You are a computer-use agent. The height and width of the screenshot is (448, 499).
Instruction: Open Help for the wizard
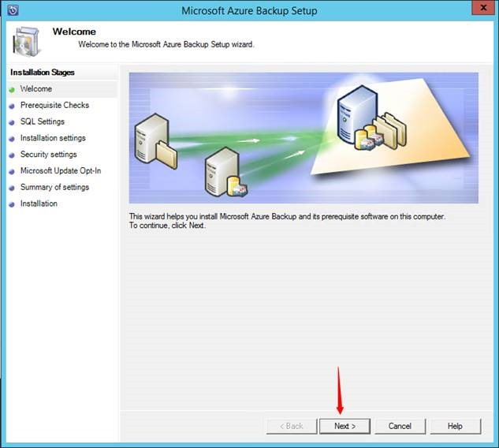pos(456,426)
